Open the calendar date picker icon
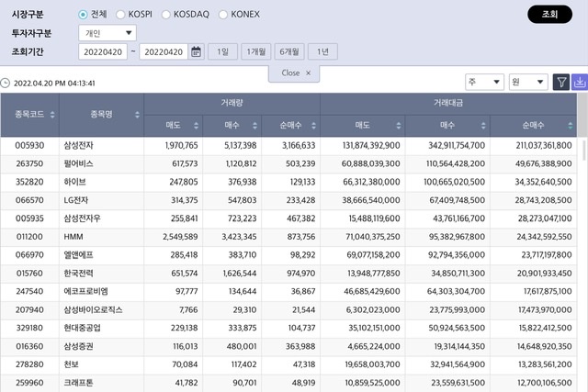The width and height of the screenshot is (588, 392). coord(196,51)
